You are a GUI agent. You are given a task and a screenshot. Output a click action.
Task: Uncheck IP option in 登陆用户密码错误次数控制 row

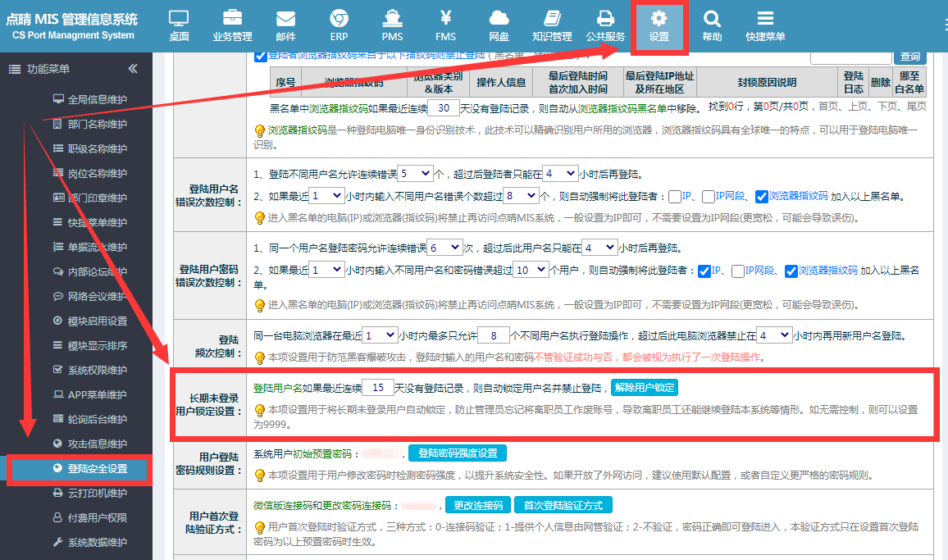(704, 271)
